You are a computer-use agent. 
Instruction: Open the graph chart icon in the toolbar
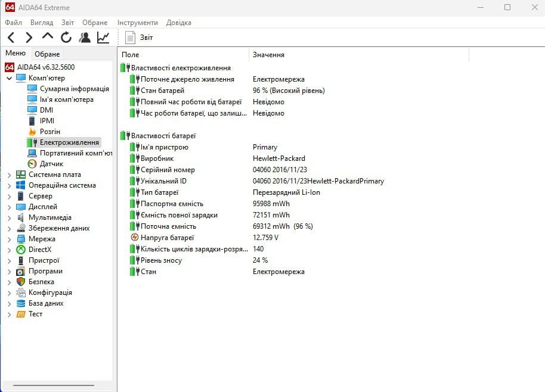click(x=103, y=37)
